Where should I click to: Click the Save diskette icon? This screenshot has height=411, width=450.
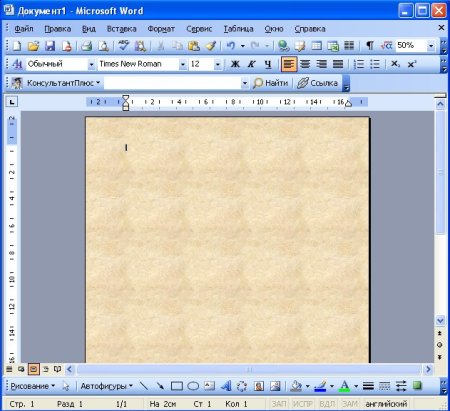[50, 46]
